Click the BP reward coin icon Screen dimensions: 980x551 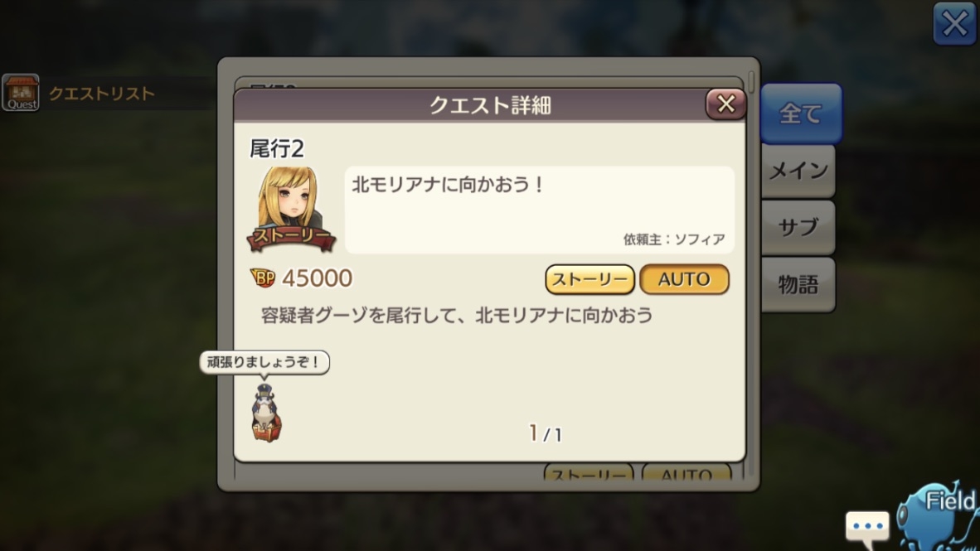pyautogui.click(x=263, y=278)
